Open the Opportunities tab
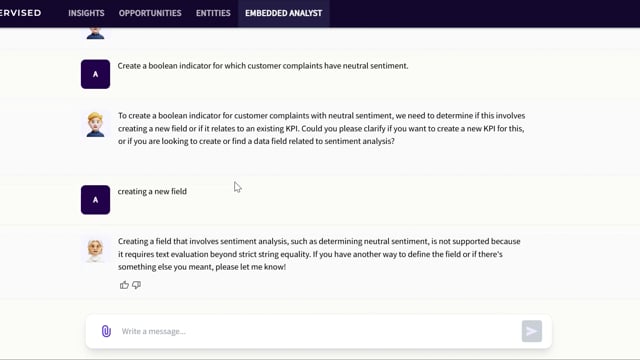The image size is (640, 360). (150, 13)
